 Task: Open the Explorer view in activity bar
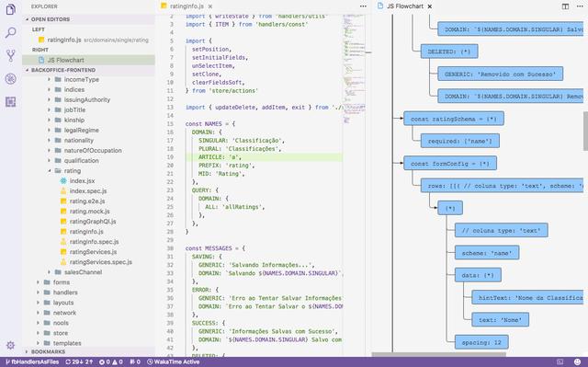click(x=10, y=9)
